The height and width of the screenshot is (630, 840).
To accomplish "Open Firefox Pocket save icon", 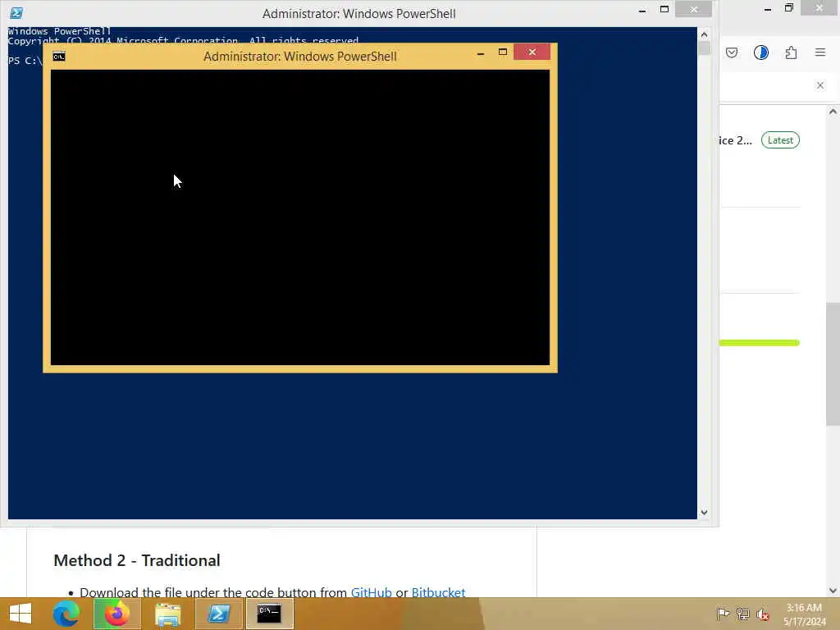I will tap(732, 52).
